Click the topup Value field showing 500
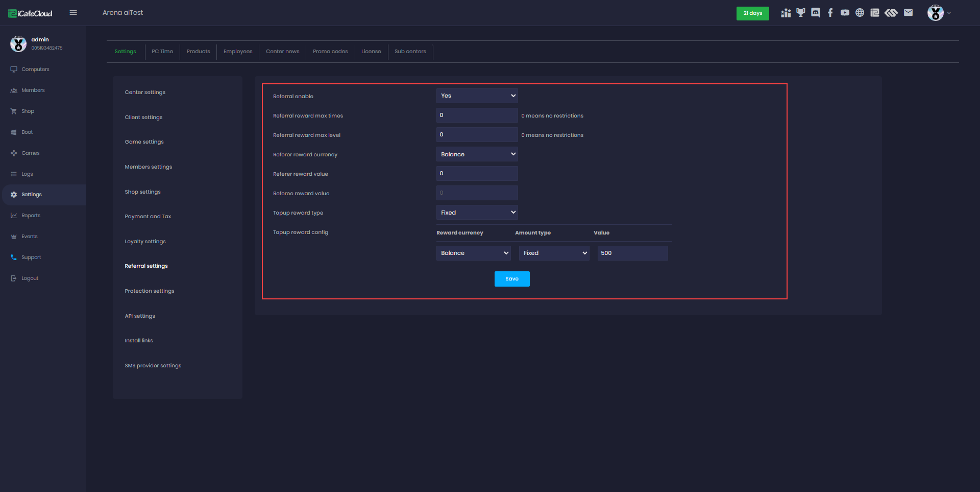This screenshot has height=492, width=980. pos(632,253)
